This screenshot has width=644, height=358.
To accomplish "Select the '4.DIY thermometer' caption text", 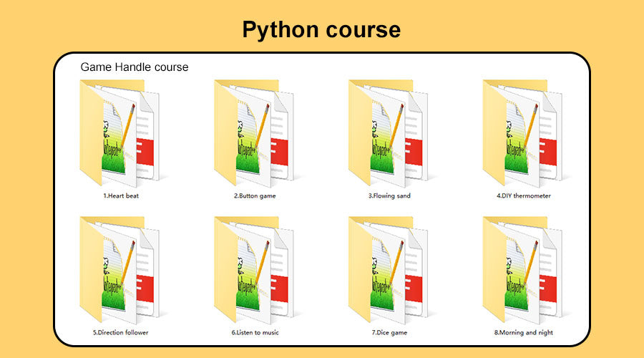I will tap(524, 195).
